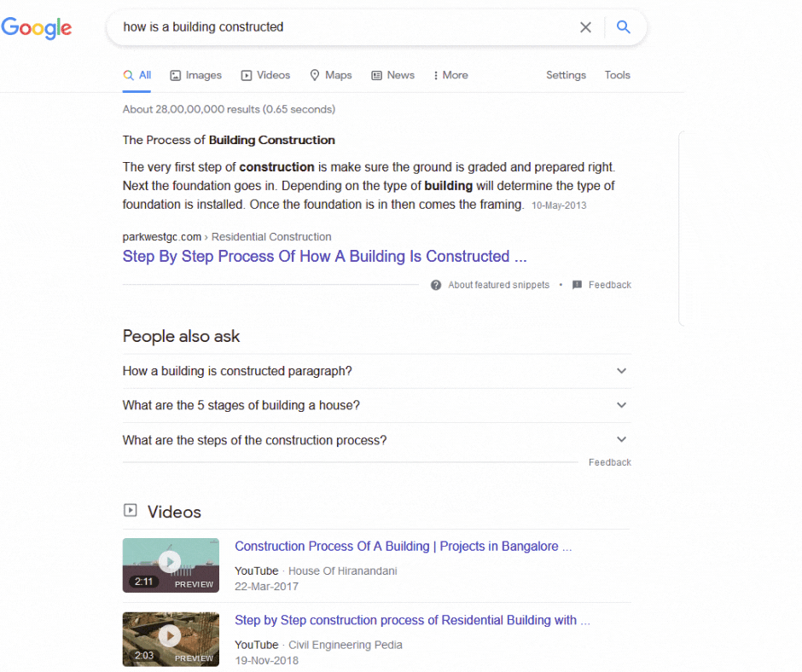Click the Google logo to return home
The image size is (802, 672).
pos(37,28)
